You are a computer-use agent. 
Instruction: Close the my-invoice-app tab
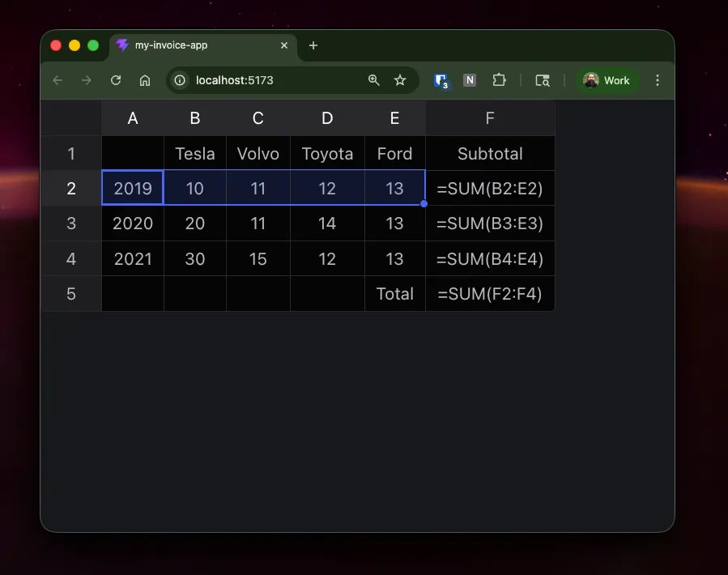point(284,45)
